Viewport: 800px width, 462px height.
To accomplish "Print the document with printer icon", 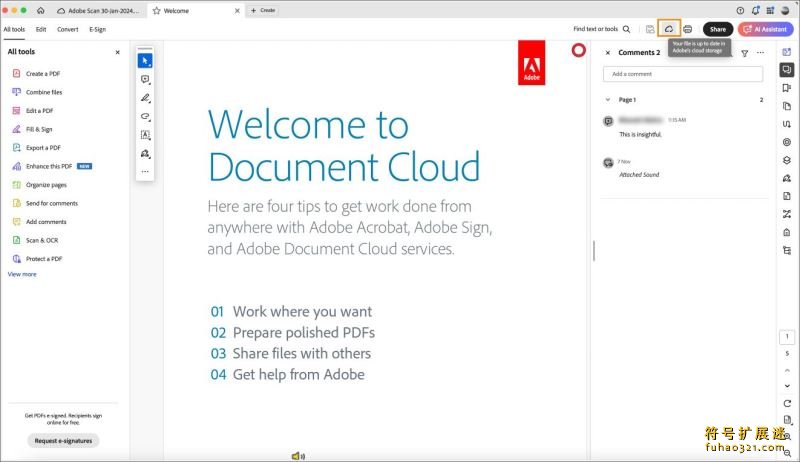I will 688,29.
